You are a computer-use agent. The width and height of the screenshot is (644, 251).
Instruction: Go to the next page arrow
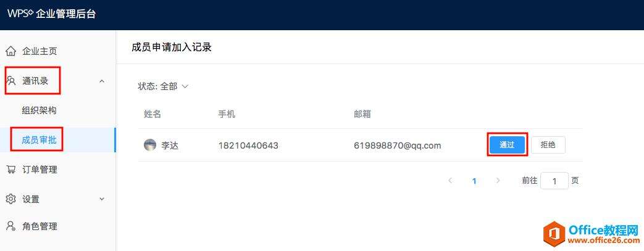tap(498, 181)
